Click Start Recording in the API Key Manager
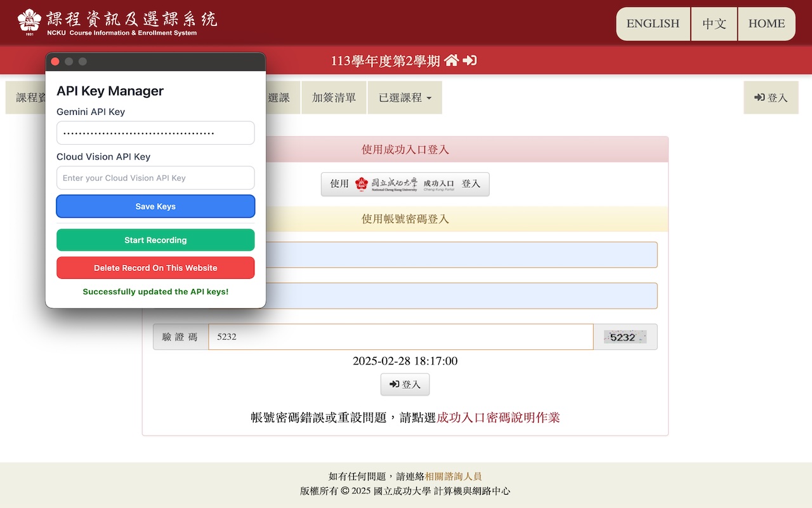 [x=155, y=240]
